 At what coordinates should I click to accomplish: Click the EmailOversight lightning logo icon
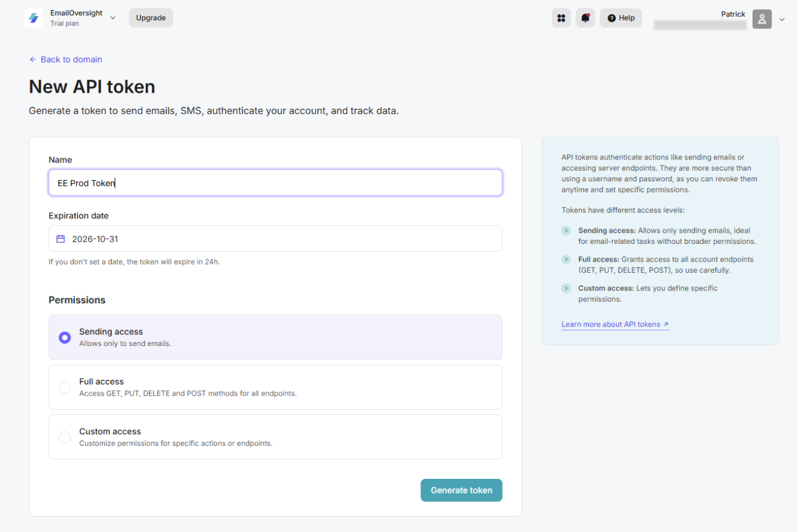coord(34,18)
